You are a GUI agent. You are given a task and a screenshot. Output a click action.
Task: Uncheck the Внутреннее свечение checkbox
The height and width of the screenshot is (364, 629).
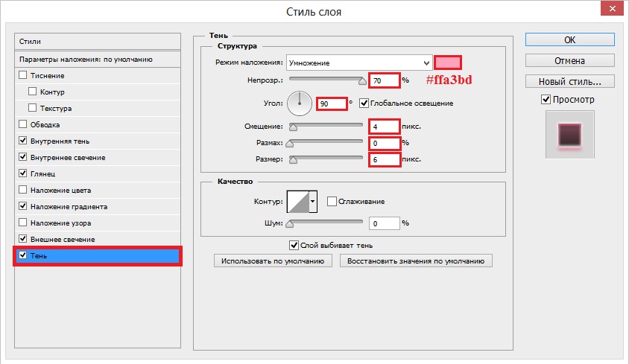(23, 157)
